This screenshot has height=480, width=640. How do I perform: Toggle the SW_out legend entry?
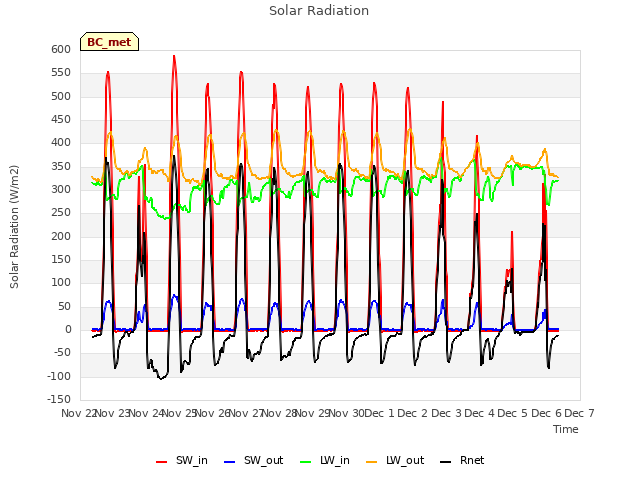253,460
